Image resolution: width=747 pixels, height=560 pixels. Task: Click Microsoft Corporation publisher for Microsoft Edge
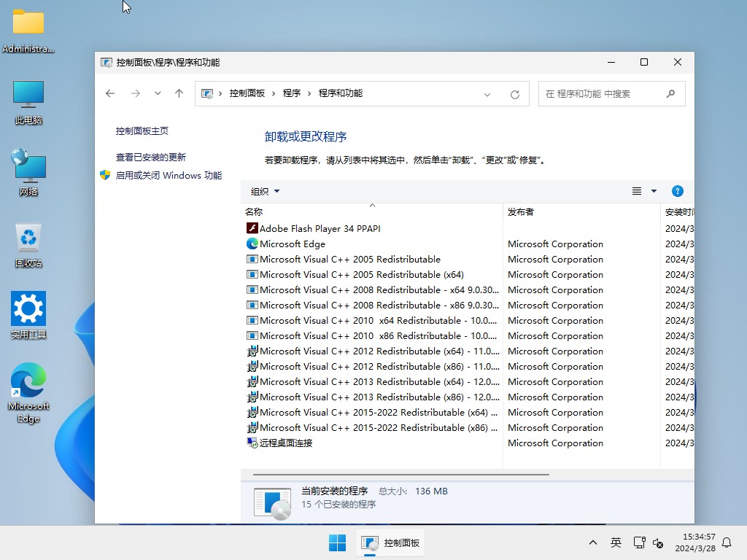pyautogui.click(x=555, y=244)
